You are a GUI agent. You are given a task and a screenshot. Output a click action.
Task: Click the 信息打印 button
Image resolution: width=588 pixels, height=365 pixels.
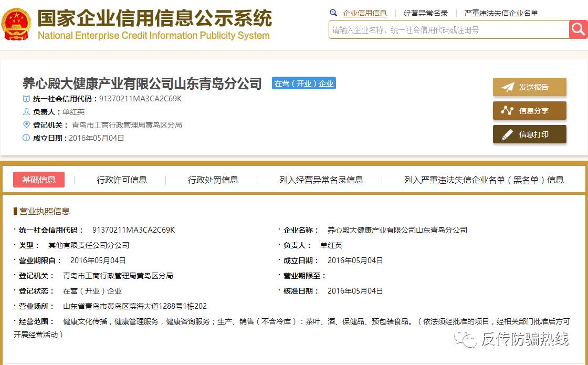(x=530, y=134)
